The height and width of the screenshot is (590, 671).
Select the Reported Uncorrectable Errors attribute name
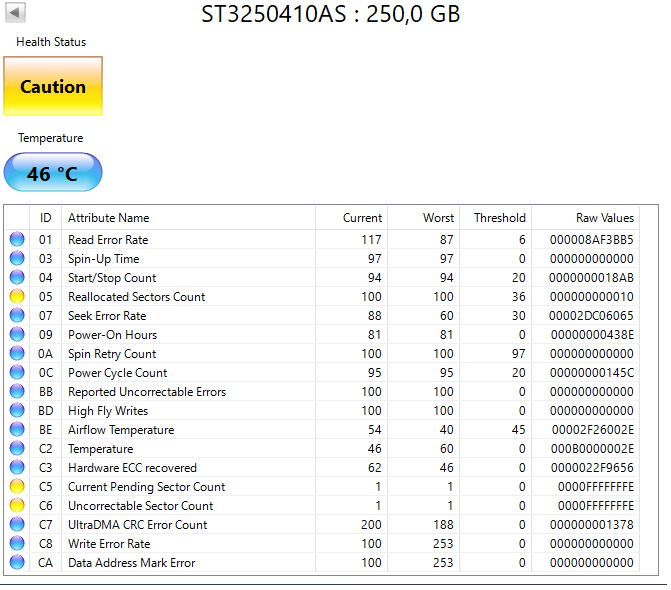(x=147, y=392)
